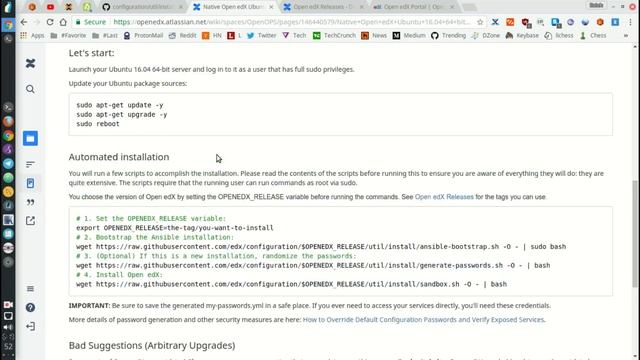Click the Automated installation heading

click(119, 157)
